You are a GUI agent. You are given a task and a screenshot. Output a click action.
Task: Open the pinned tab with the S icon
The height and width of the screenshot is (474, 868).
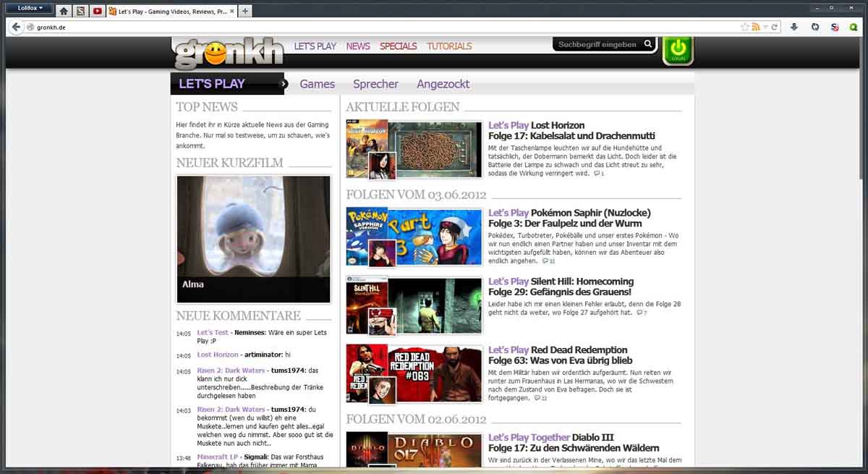pos(80,11)
